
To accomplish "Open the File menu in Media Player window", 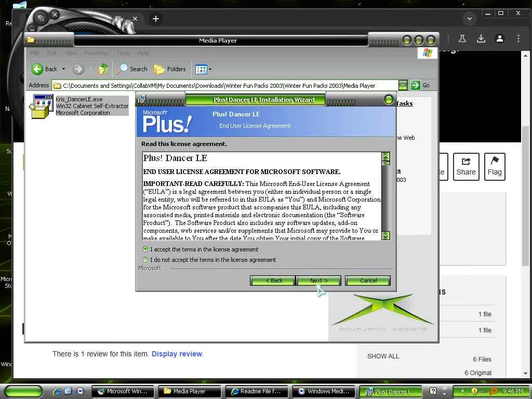I will point(35,53).
